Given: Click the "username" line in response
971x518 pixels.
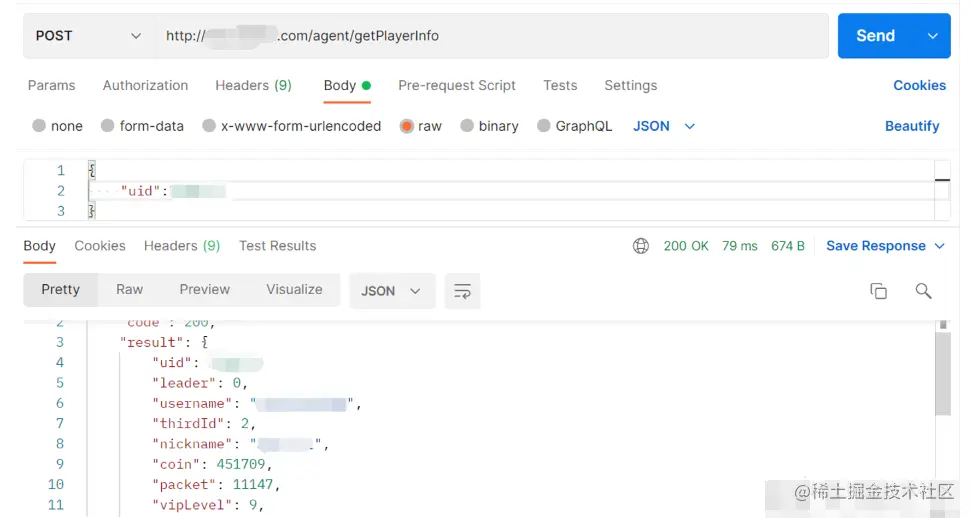Looking at the screenshot, I should click(257, 403).
